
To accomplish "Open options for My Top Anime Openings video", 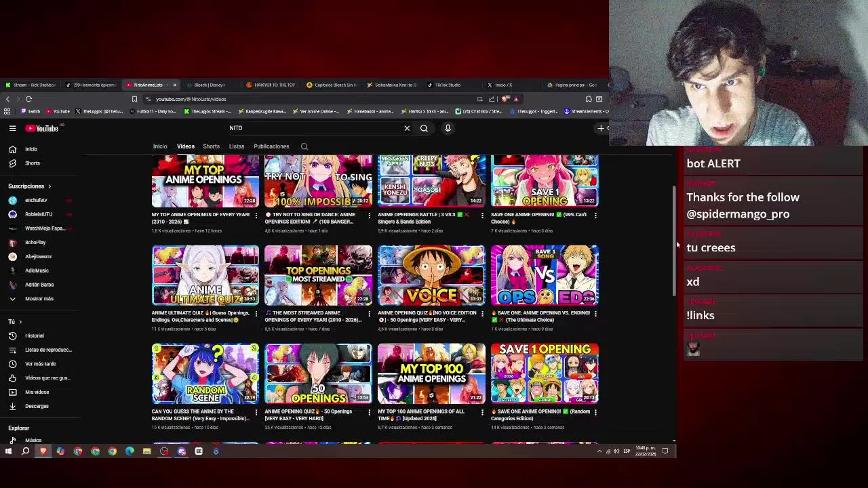I will pyautogui.click(x=256, y=216).
